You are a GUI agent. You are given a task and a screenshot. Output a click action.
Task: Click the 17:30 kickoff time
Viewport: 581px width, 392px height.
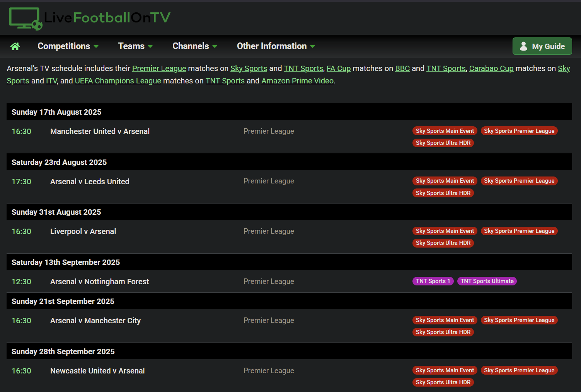click(x=21, y=182)
